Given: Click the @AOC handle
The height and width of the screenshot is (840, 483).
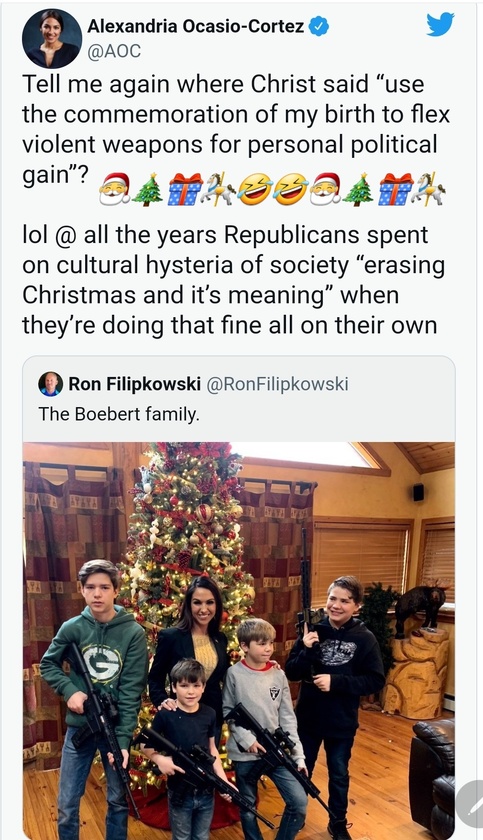Looking at the screenshot, I should click(x=114, y=51).
